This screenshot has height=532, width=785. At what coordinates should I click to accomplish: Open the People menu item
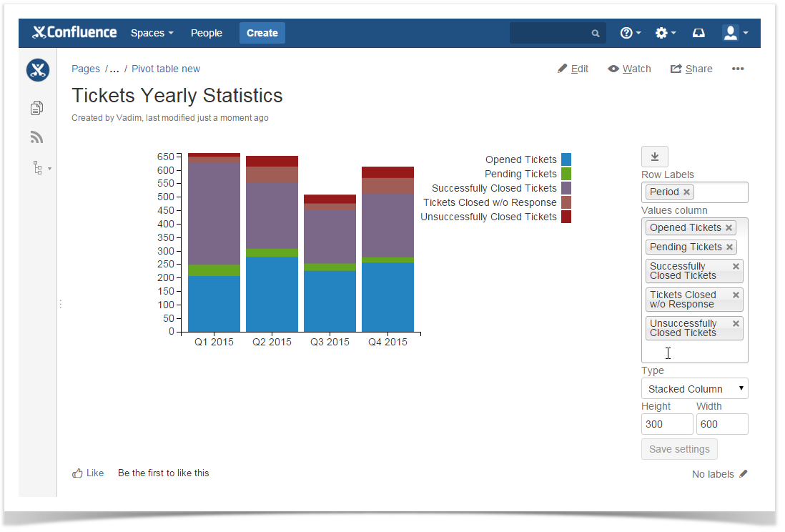206,33
